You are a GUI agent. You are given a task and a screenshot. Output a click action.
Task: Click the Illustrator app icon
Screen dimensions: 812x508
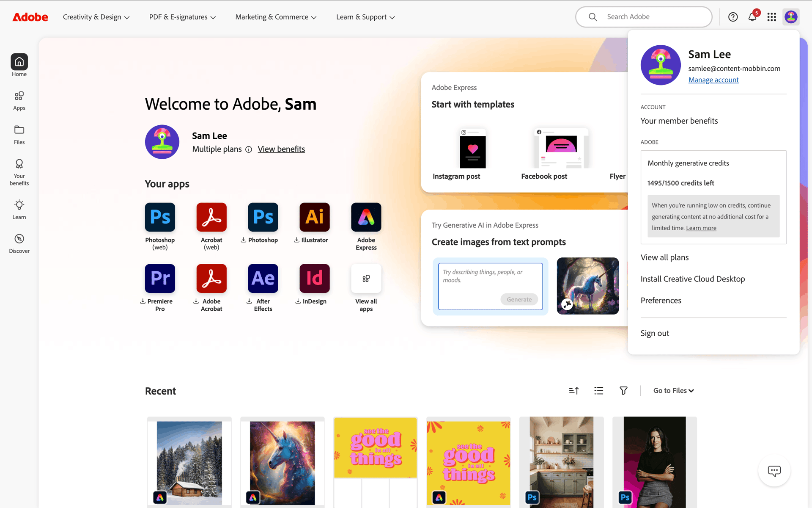coord(315,217)
